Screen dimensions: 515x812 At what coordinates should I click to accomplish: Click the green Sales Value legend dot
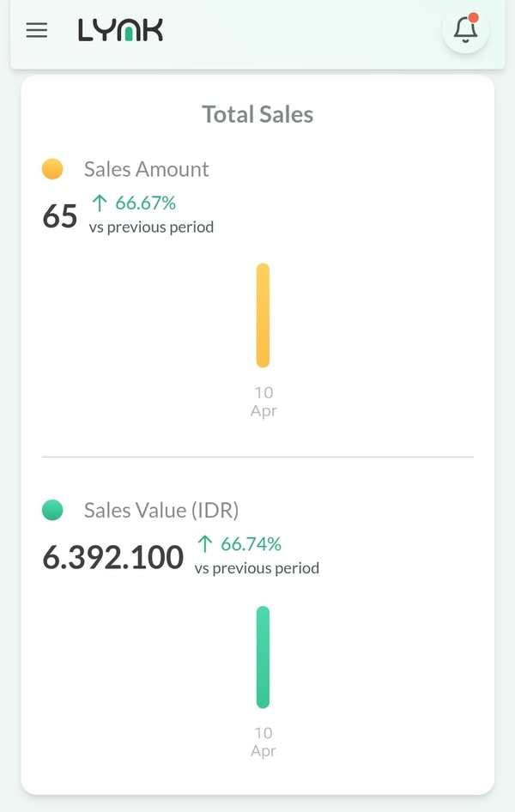click(52, 510)
